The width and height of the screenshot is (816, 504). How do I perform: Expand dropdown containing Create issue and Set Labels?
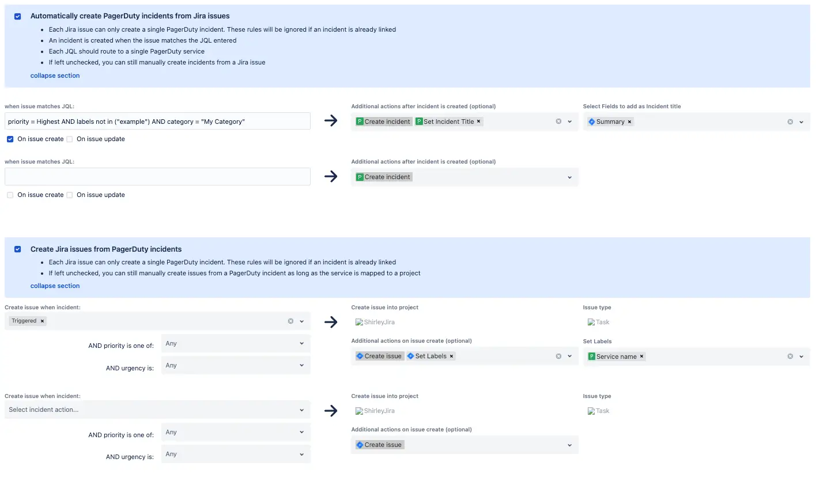[x=570, y=357]
